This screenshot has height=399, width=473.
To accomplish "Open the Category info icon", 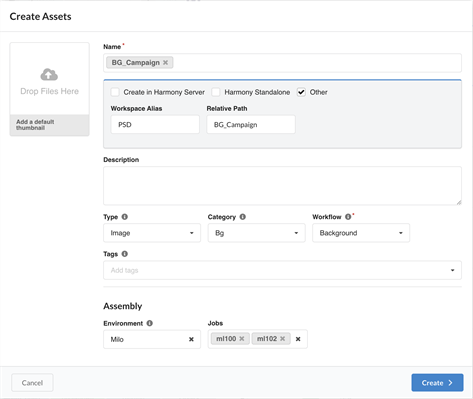I will coord(243,217).
